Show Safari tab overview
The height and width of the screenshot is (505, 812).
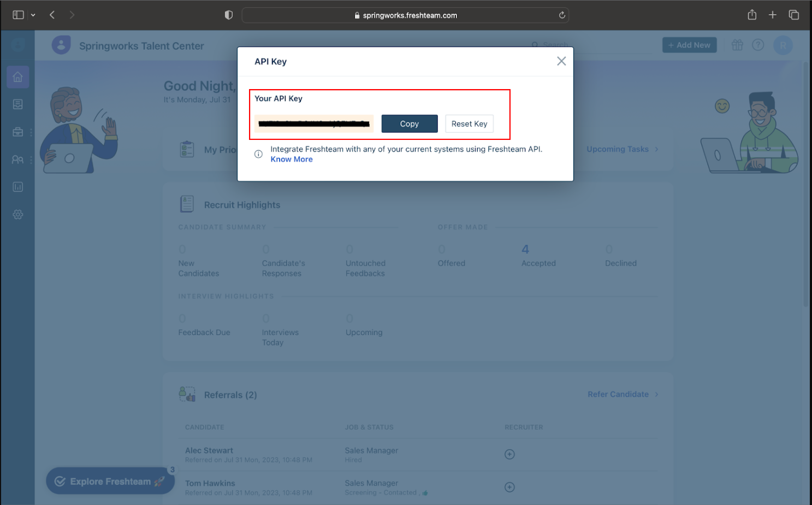[793, 15]
